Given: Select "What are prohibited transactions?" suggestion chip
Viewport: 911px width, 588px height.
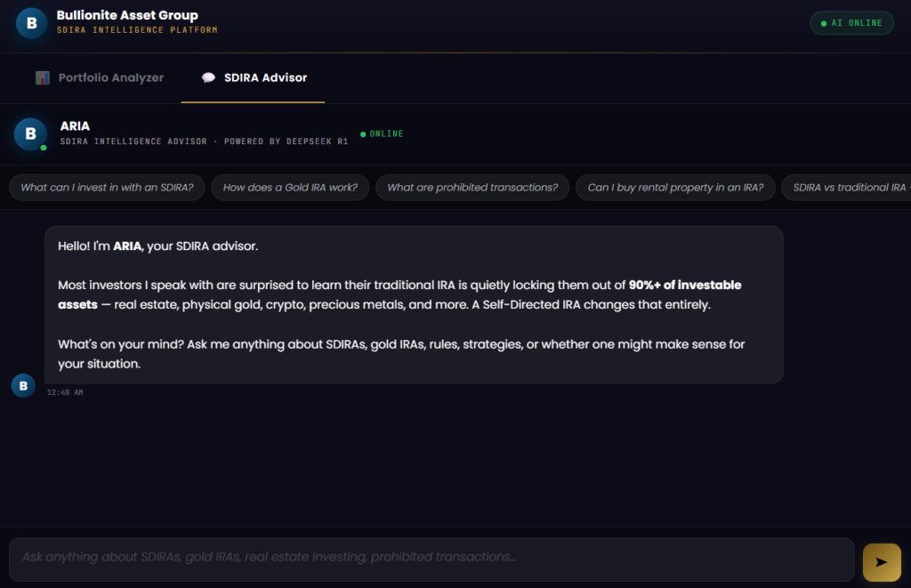Looking at the screenshot, I should 472,188.
